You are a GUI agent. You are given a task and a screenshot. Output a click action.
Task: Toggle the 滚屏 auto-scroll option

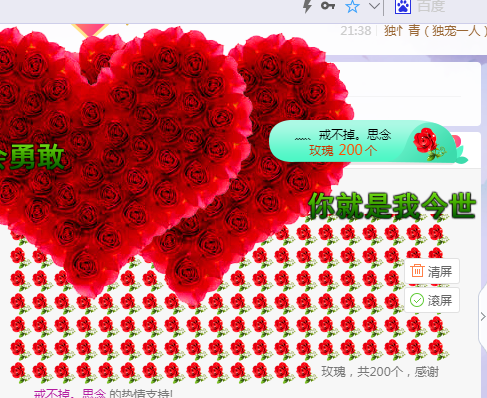432,300
